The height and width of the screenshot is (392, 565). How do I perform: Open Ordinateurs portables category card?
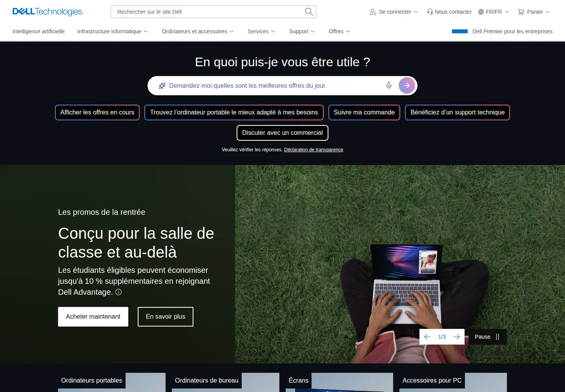(112, 382)
